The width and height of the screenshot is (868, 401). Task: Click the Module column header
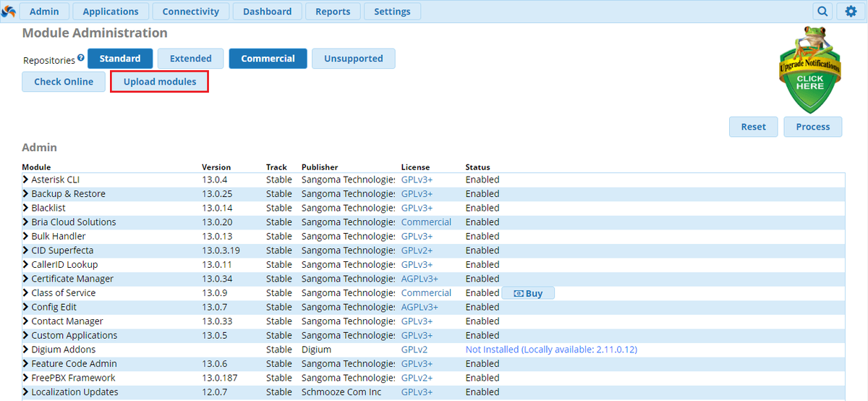(36, 167)
